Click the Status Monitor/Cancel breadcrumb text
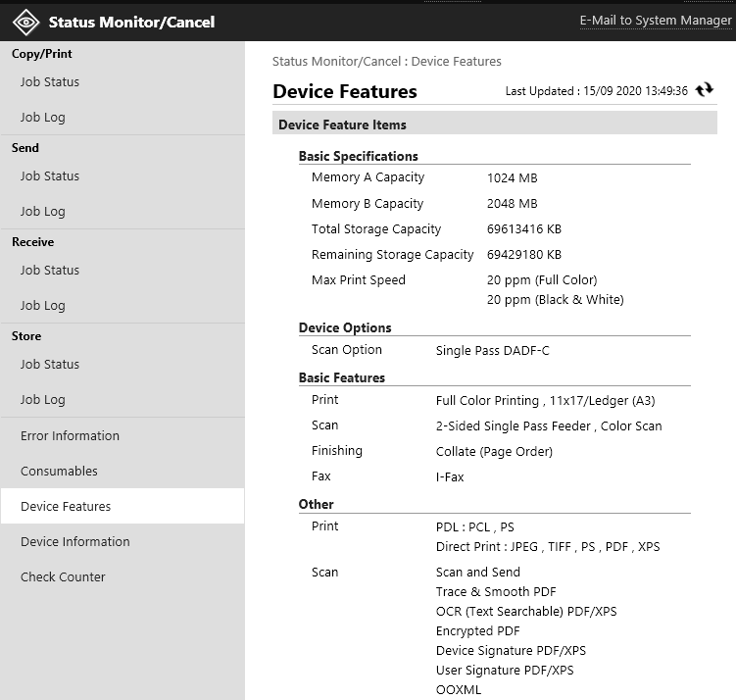This screenshot has width=736, height=700. point(336,62)
